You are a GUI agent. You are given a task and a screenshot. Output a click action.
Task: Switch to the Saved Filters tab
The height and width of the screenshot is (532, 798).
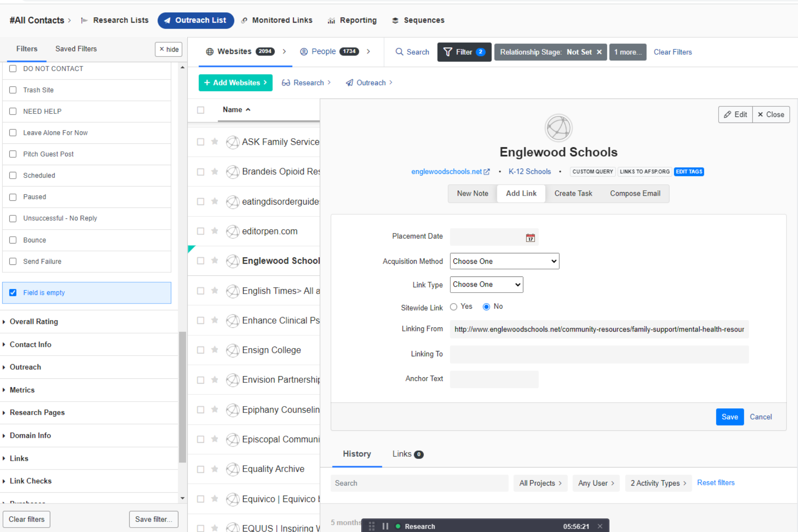[x=76, y=49]
